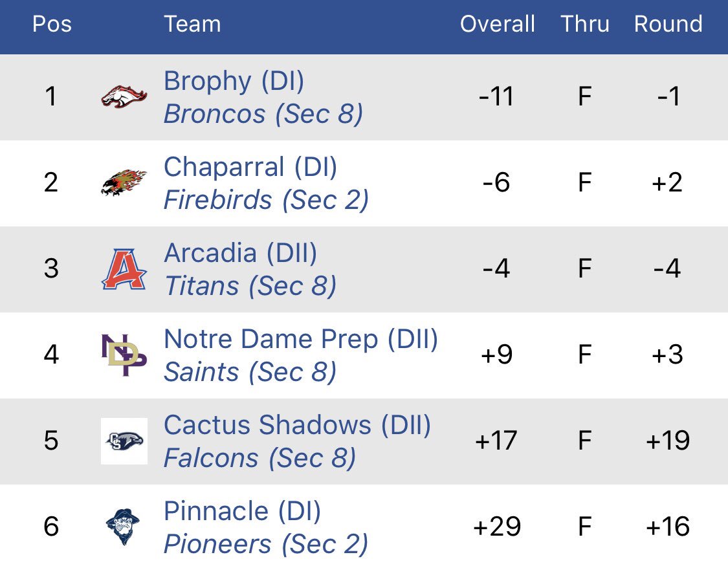The height and width of the screenshot is (568, 728).
Task: Select Pinnacle's overall score of +29
Action: (x=497, y=527)
